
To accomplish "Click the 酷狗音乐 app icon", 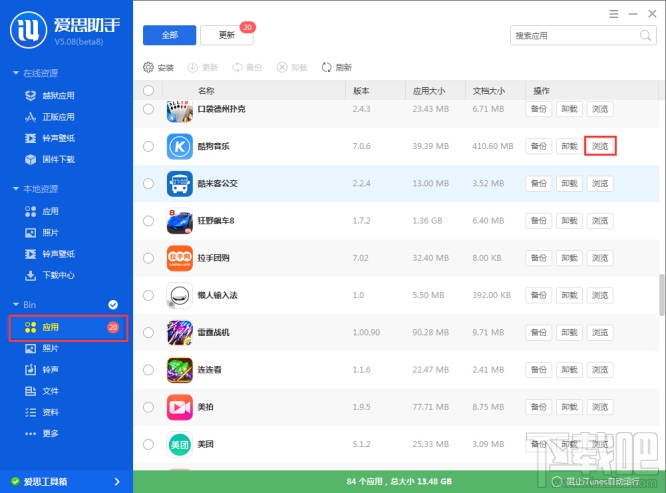I will point(180,146).
